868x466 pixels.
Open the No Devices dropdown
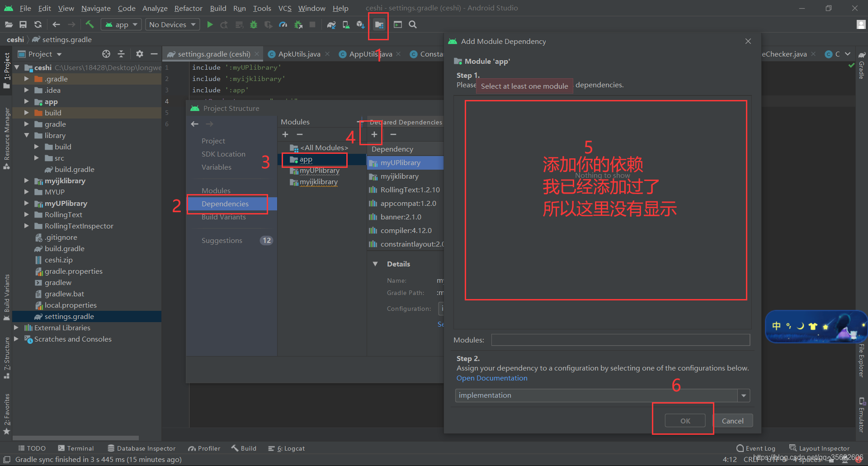point(172,25)
